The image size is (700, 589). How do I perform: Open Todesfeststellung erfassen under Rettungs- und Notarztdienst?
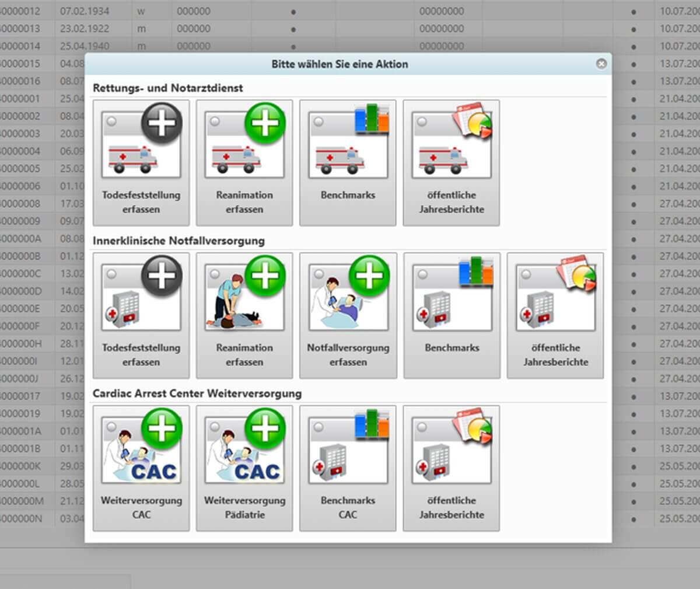(141, 162)
